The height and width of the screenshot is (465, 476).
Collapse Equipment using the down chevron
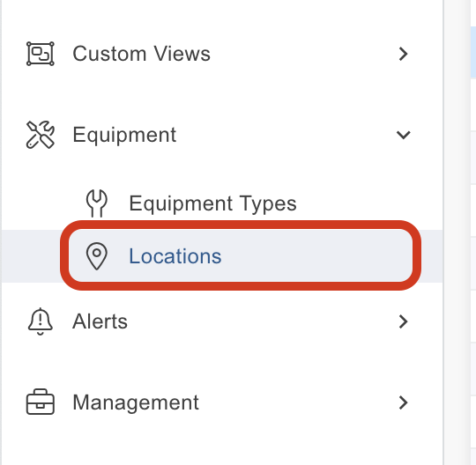[x=404, y=135]
